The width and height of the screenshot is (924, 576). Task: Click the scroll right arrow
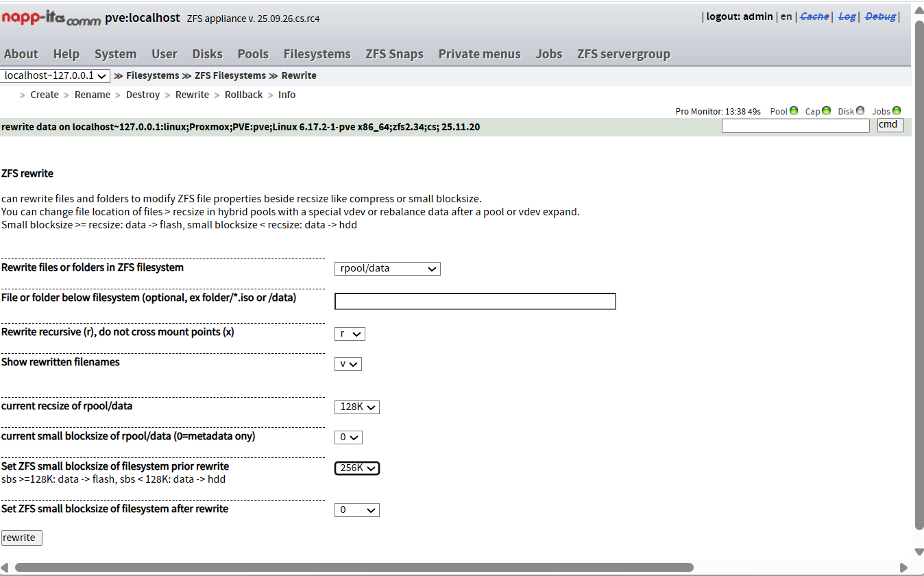903,568
